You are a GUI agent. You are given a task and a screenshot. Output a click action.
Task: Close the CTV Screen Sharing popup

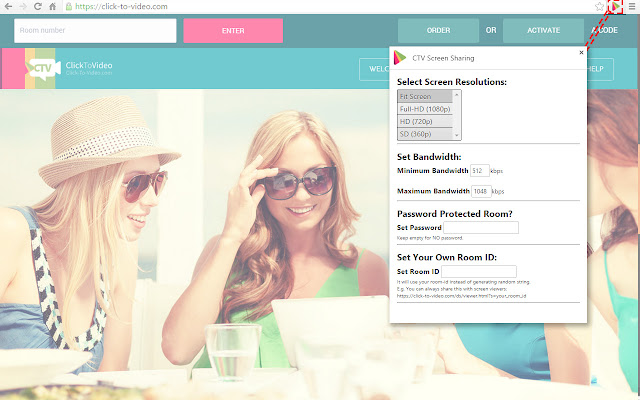(581, 53)
